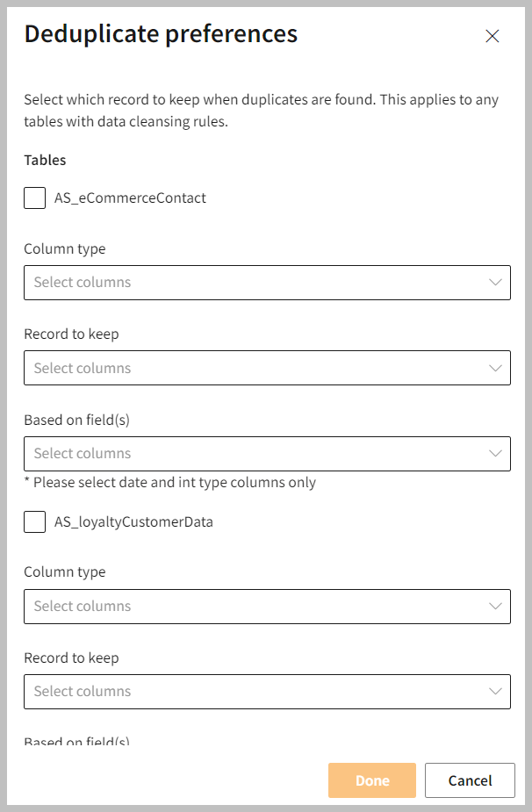The image size is (532, 812).
Task: Click the Tables section heading
Action: click(45, 161)
